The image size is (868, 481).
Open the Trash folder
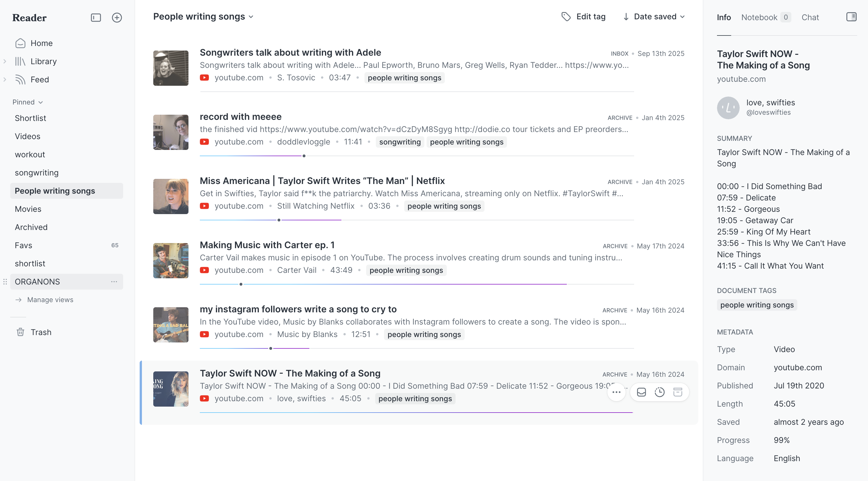tap(41, 332)
